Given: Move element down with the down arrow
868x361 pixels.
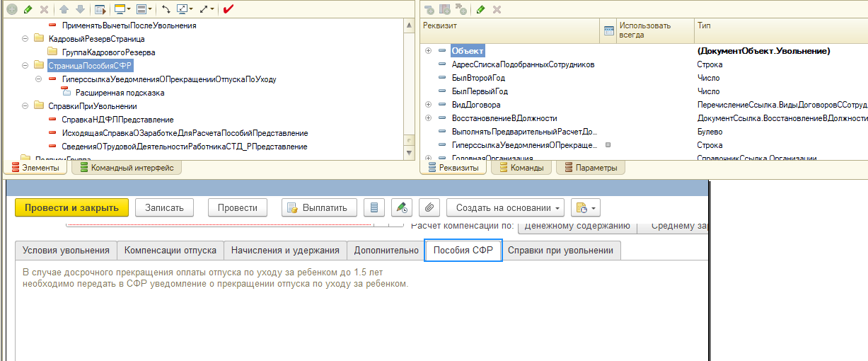Looking at the screenshot, I should point(80,9).
